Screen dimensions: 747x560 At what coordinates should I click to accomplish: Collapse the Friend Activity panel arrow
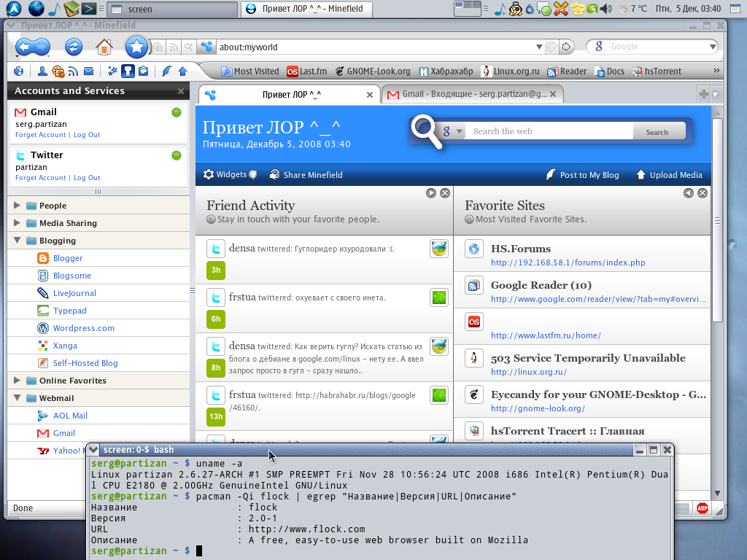pyautogui.click(x=431, y=193)
